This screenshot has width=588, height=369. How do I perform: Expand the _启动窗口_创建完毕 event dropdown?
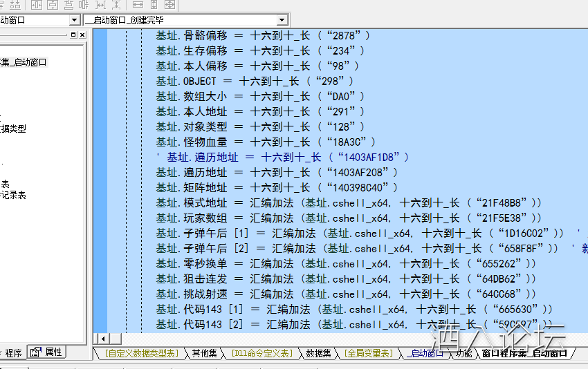pos(282,20)
